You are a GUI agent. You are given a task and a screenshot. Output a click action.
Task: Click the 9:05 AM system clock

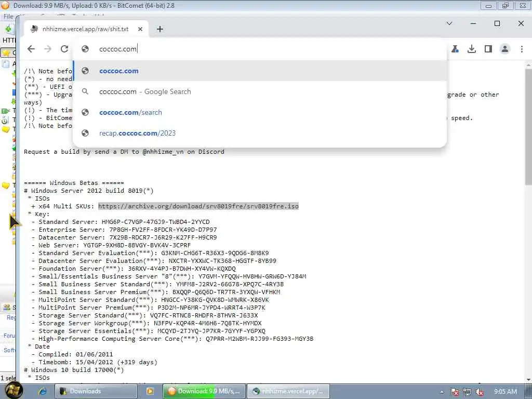click(x=506, y=392)
